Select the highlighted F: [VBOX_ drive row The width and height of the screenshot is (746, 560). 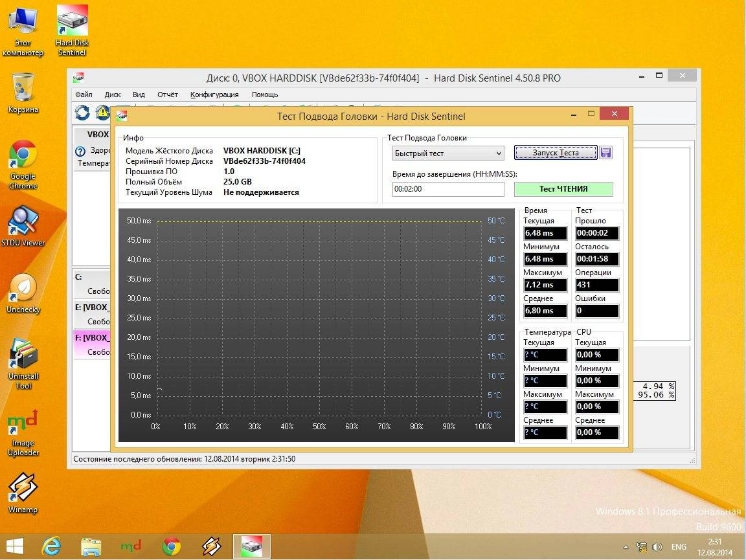pos(92,344)
